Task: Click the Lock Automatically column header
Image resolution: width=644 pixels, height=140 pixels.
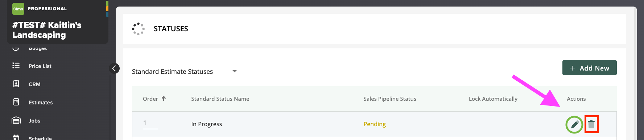Action: coord(493,99)
